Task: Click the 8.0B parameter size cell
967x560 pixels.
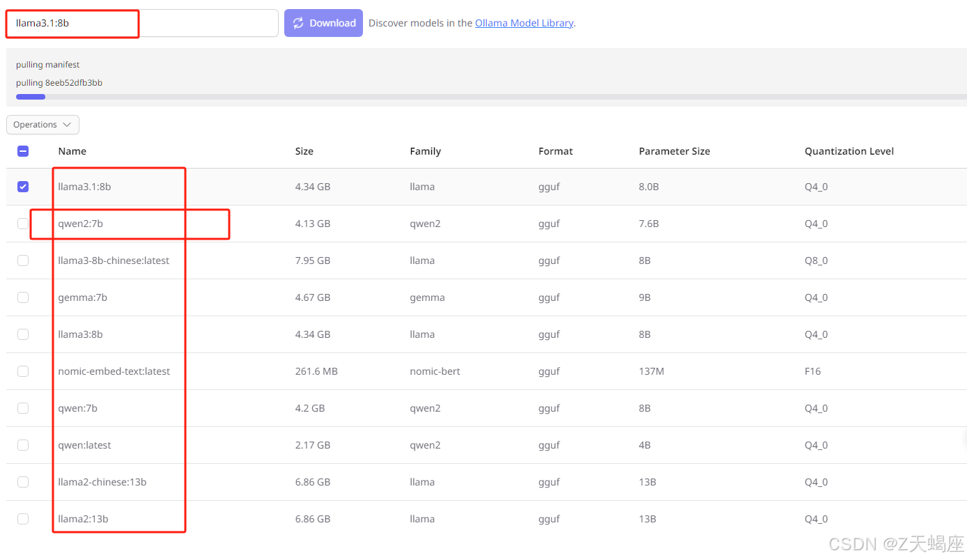Action: (x=649, y=187)
